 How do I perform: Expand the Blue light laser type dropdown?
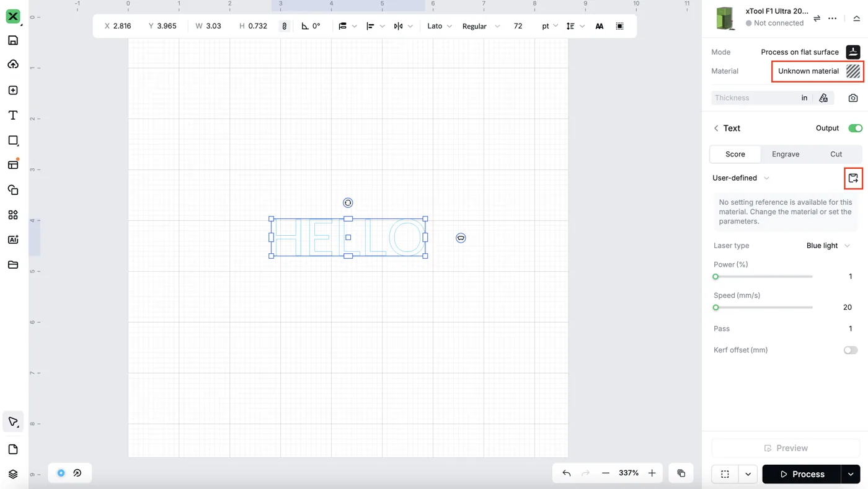(828, 246)
